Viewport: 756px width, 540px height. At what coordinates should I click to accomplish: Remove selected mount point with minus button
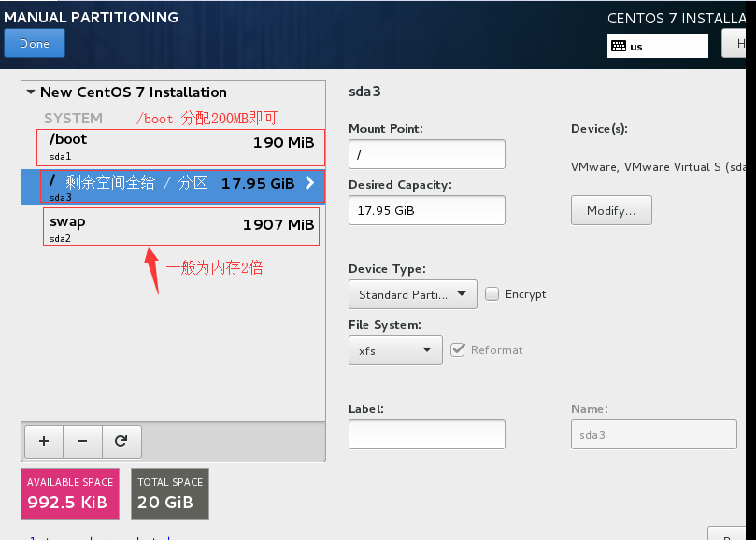pyautogui.click(x=82, y=441)
